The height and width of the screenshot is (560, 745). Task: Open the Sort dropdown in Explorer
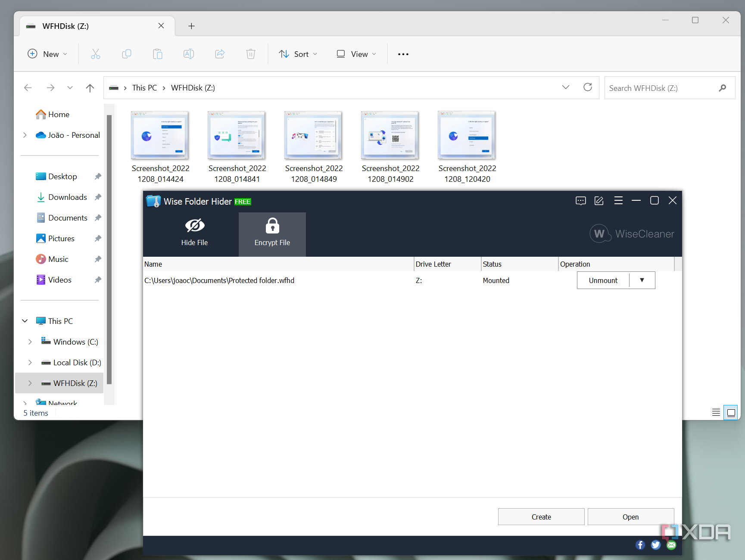[x=298, y=54]
